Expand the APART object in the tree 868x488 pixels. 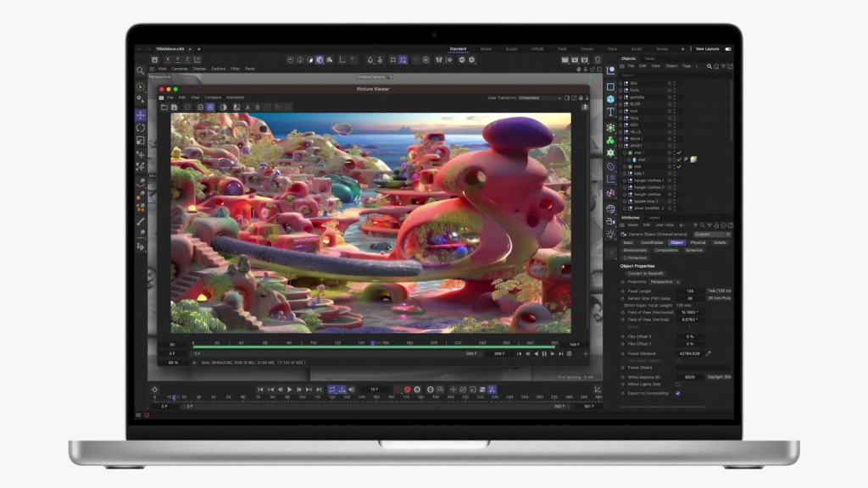[x=620, y=146]
